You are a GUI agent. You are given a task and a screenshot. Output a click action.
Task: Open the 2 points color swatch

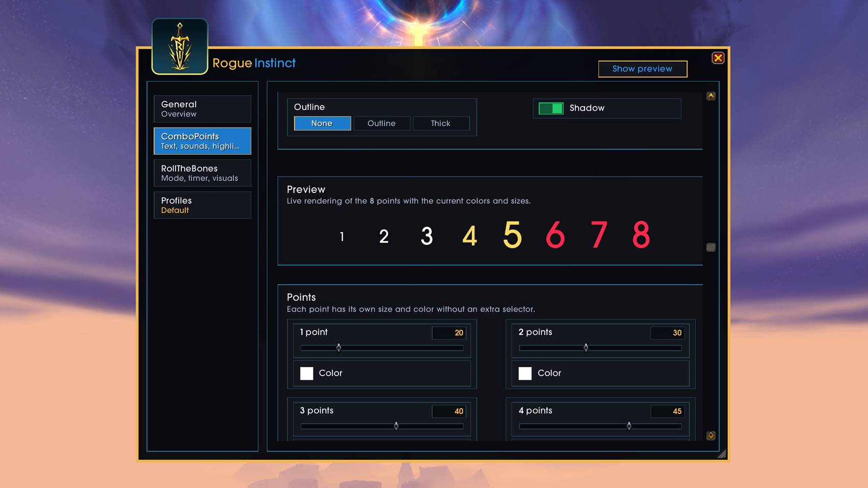click(525, 373)
